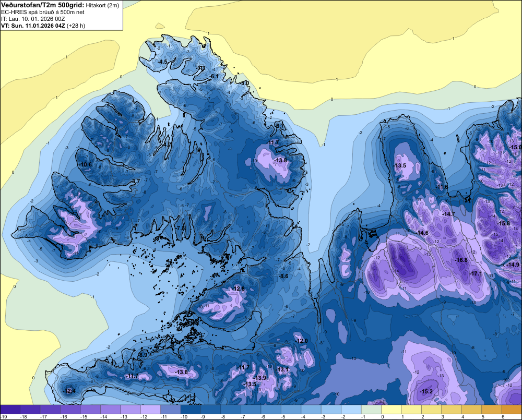Click the valid time 'VT: Sun. 11.01.2026 04Z'
522x420 pixels.
tap(33, 26)
